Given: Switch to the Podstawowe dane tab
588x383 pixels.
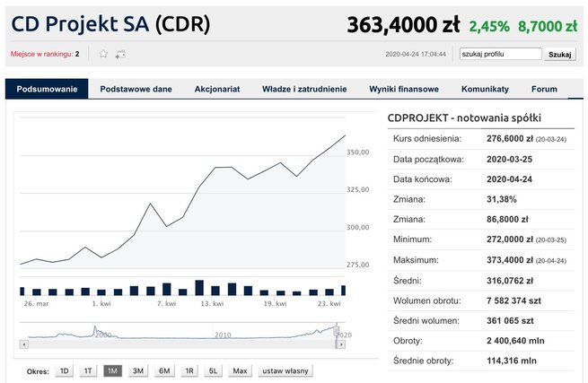Looking at the screenshot, I should pos(136,89).
